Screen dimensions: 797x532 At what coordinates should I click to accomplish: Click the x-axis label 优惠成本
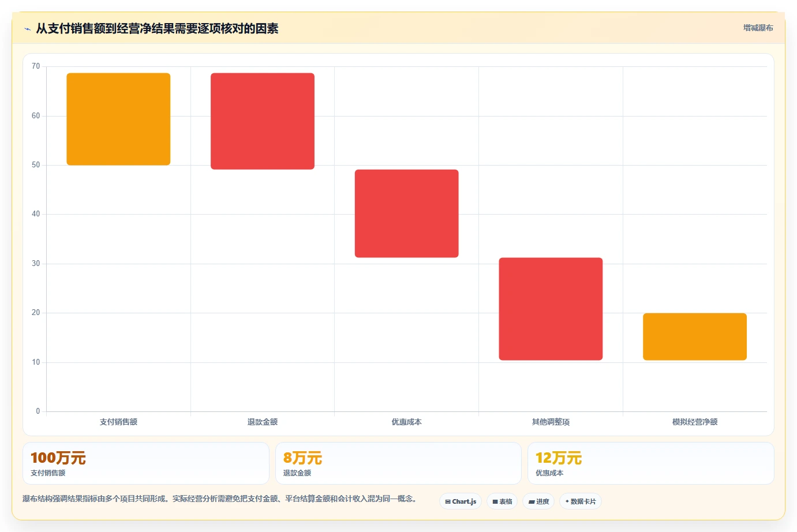(407, 422)
